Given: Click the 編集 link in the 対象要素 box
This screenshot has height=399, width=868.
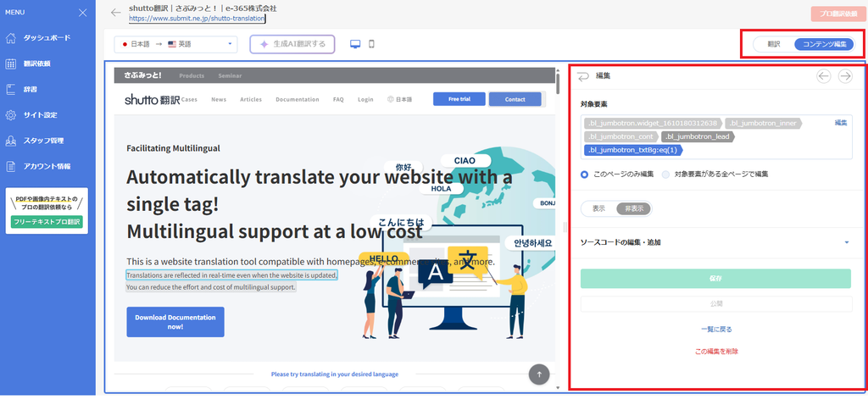Looking at the screenshot, I should (841, 122).
